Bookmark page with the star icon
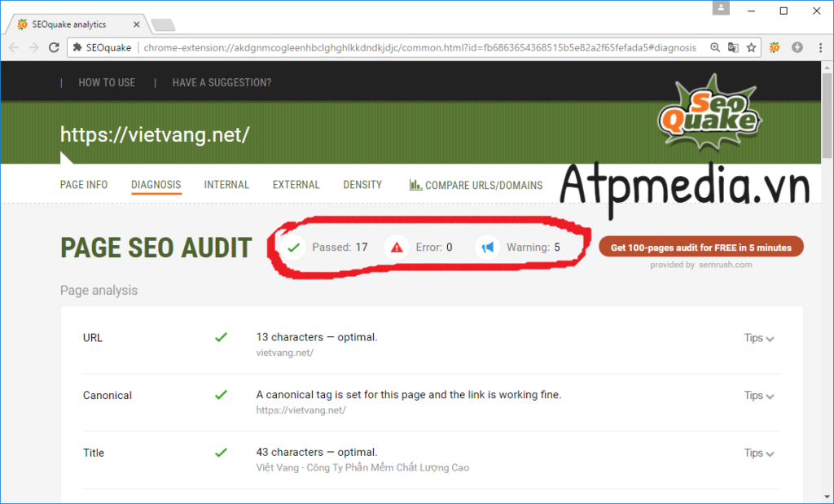 [751, 47]
